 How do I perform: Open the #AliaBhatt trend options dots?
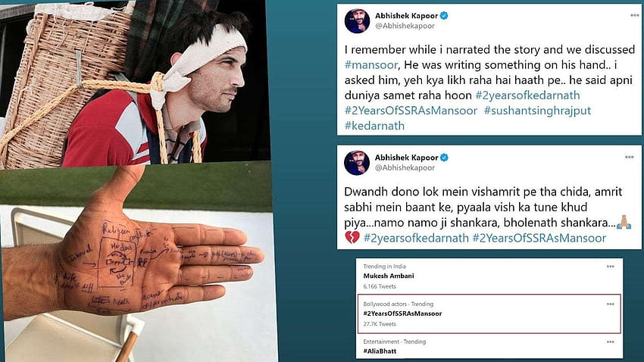[x=611, y=342]
